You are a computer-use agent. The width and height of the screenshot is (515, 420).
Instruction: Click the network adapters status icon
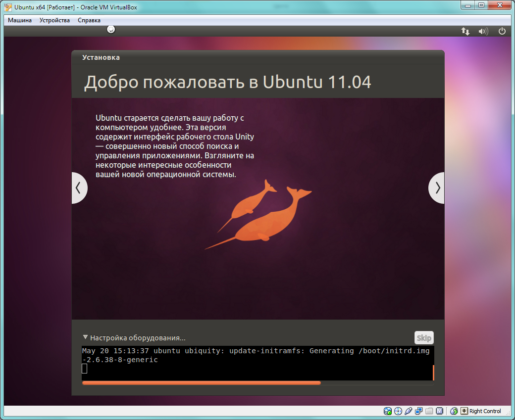point(418,411)
